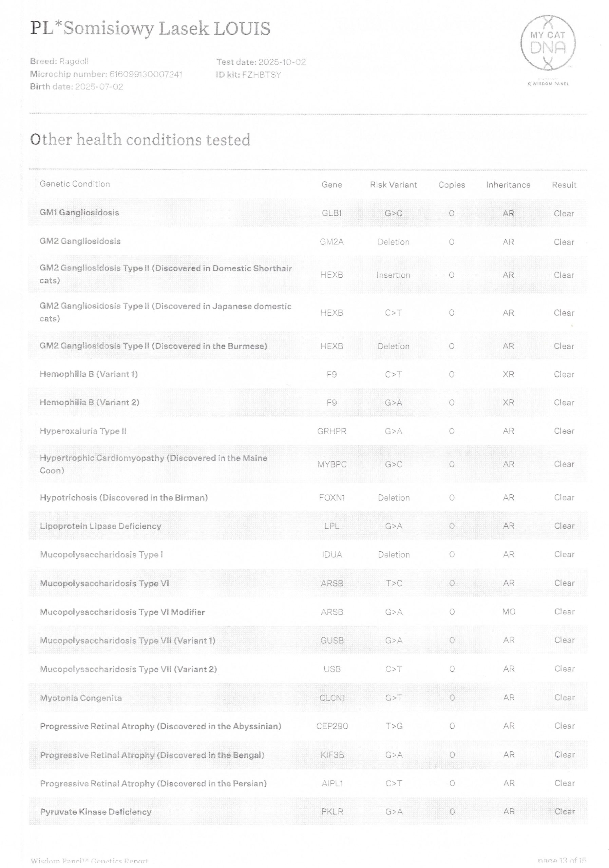Click the Insertion risk variant cell
Screen dimensions: 609x868
[x=393, y=275]
